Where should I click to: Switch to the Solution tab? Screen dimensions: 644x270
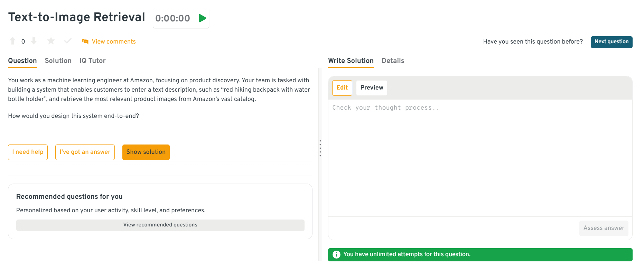pyautogui.click(x=58, y=60)
